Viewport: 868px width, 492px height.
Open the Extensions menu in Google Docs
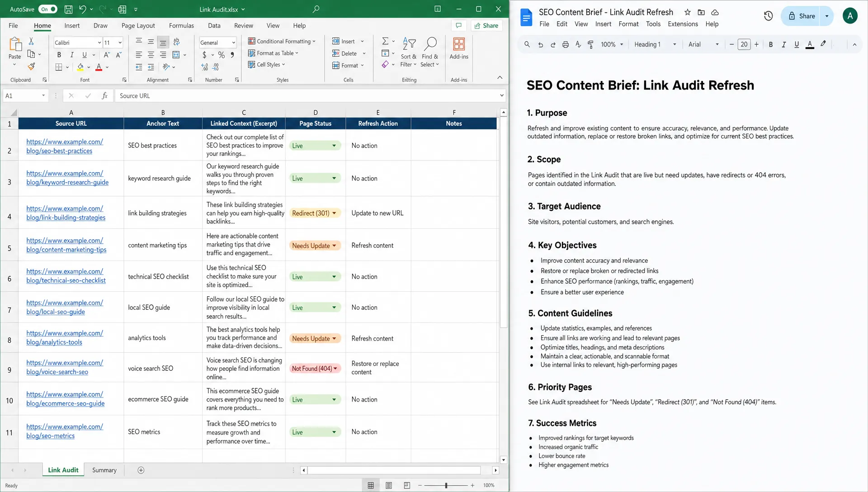pos(683,24)
